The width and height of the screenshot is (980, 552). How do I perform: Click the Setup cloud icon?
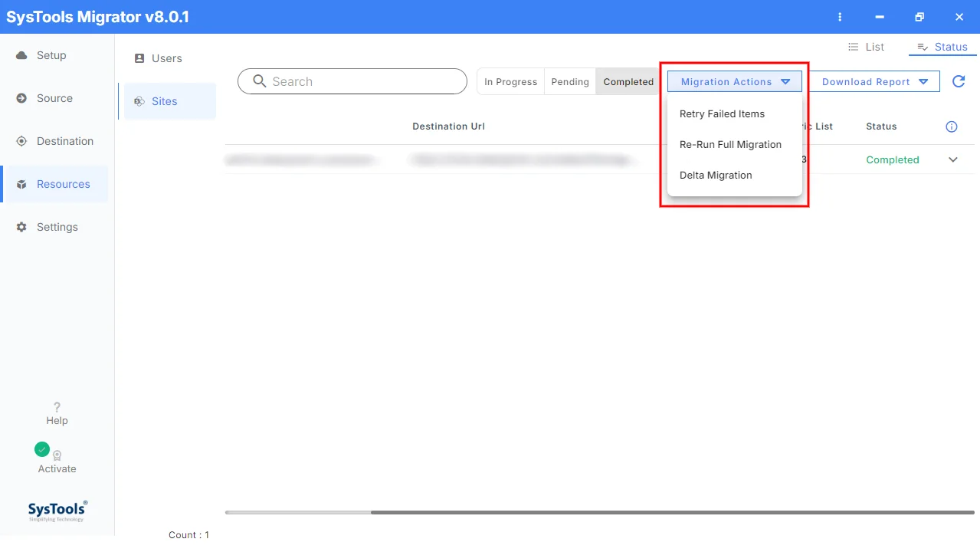21,55
